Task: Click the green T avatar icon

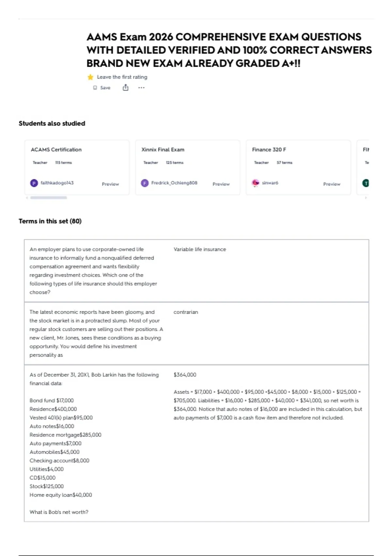Action: pyautogui.click(x=366, y=183)
